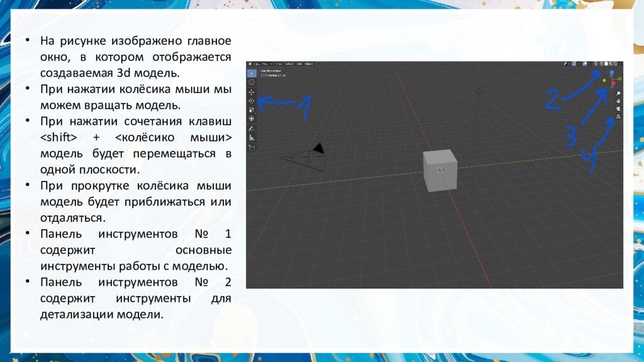Expand the shading options dropdown arrow
Viewport: 644px width, 362px height.
[x=621, y=63]
